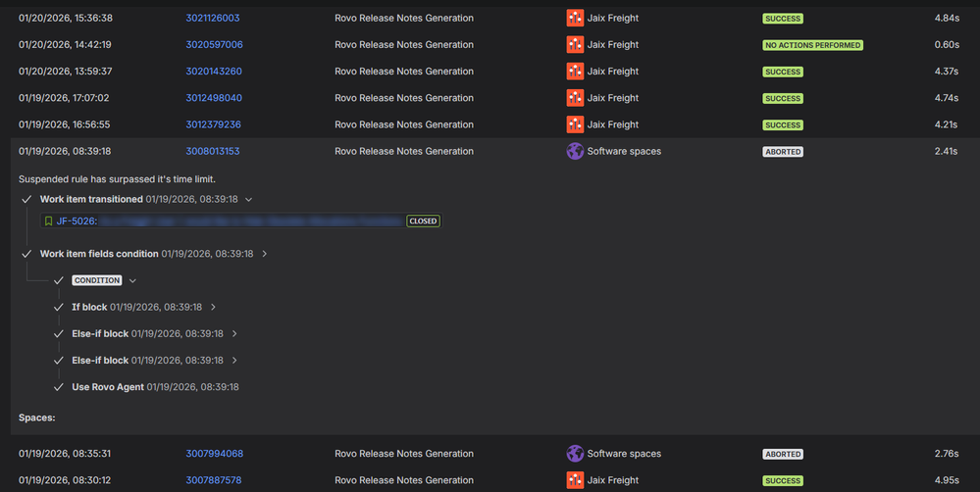Click ABORTED badge in 08:39:18 row
The width and height of the screenshot is (980, 492).
coord(783,152)
